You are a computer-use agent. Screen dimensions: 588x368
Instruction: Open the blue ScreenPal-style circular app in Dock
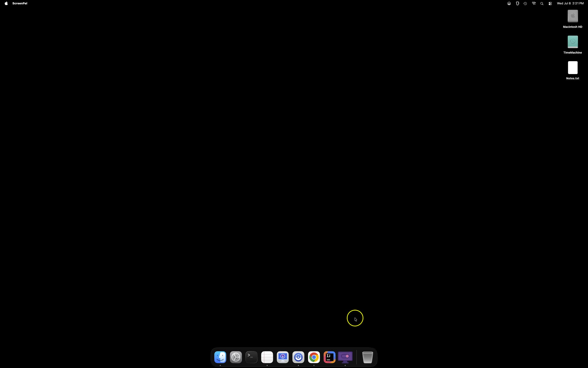[298, 357]
